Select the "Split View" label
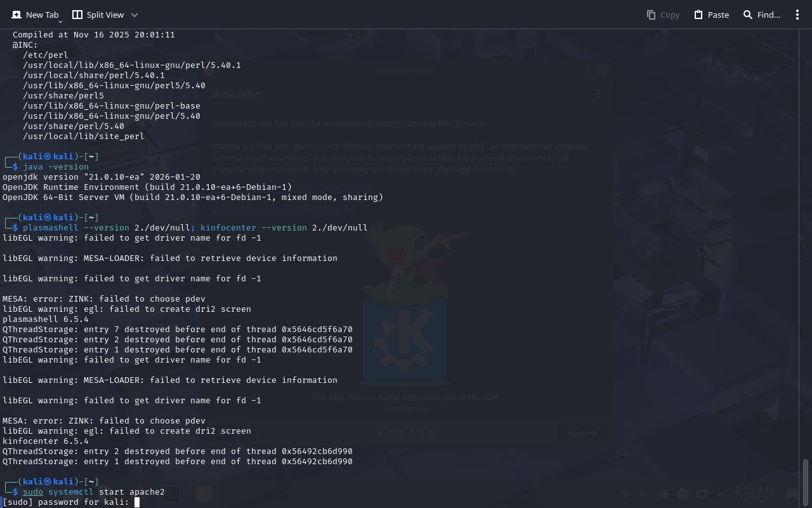Screen dimensions: 812x508 105,15
